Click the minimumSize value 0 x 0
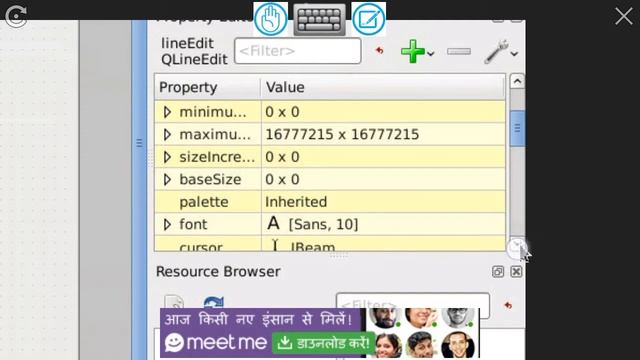The image size is (640, 360). point(282,112)
